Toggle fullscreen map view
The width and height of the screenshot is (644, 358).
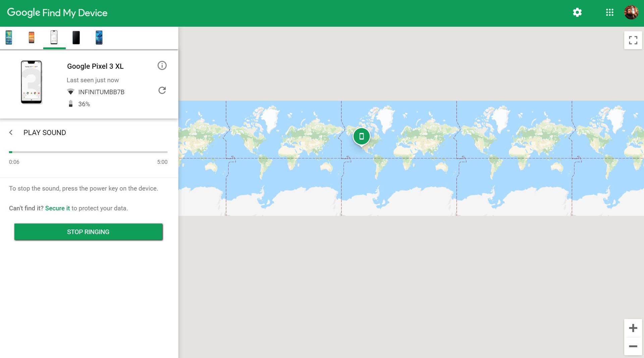click(633, 40)
